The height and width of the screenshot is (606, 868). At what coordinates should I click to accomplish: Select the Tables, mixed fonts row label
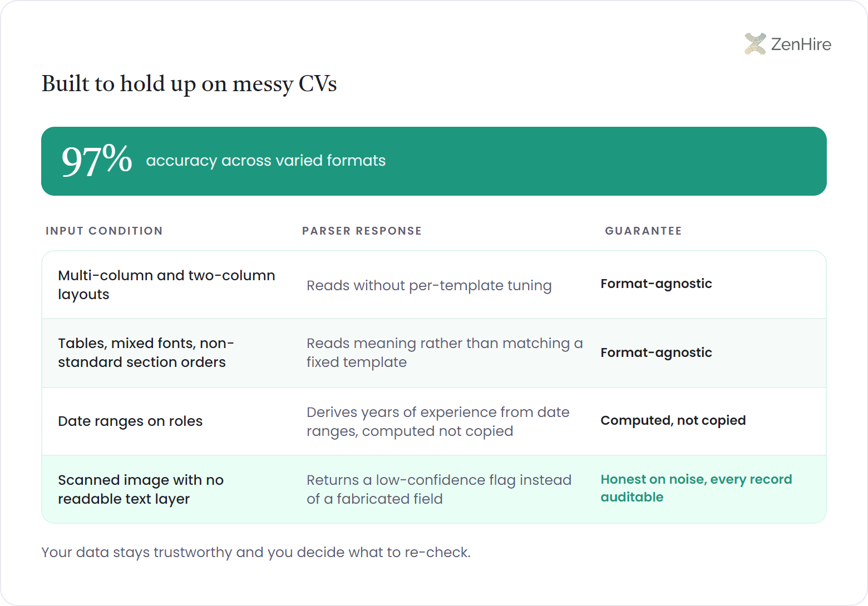coord(146,352)
